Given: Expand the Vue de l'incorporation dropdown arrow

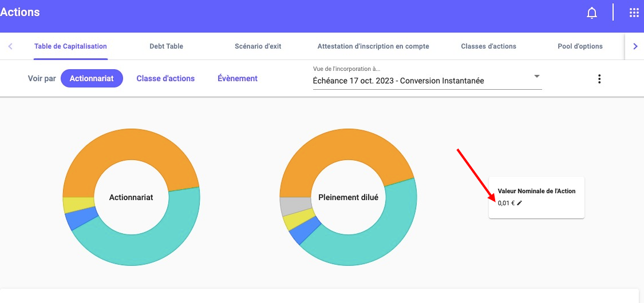Looking at the screenshot, I should tap(536, 77).
